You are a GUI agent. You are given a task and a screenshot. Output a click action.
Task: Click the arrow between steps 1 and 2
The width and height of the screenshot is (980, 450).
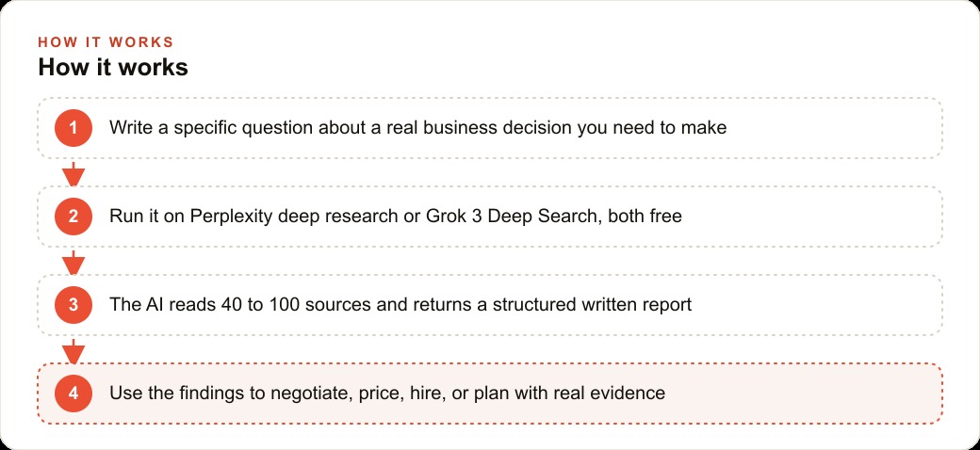pyautogui.click(x=73, y=173)
